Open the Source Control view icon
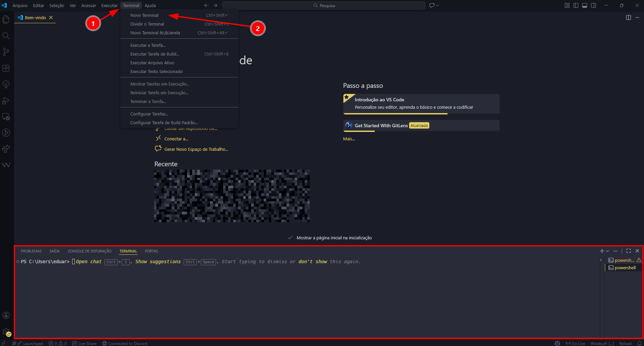 (6, 52)
